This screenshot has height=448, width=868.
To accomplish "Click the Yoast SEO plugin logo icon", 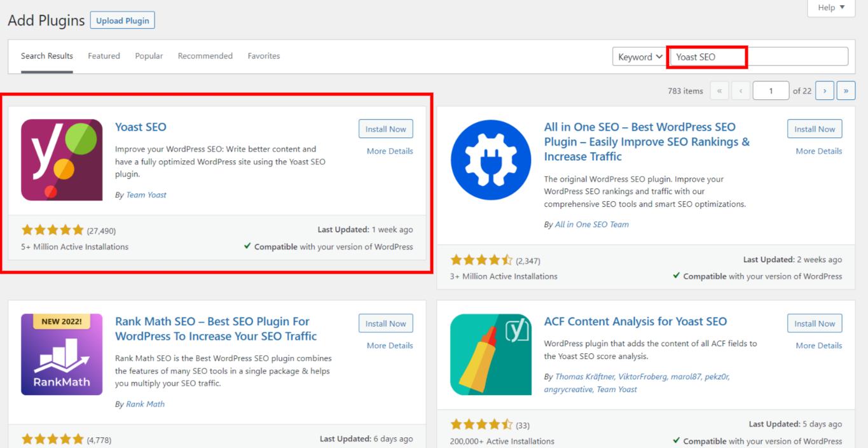I will 62,160.
